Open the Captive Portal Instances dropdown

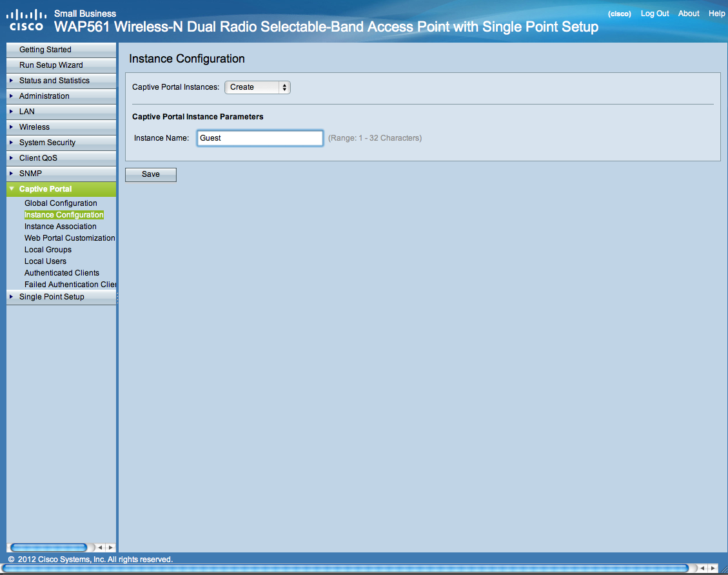(258, 87)
